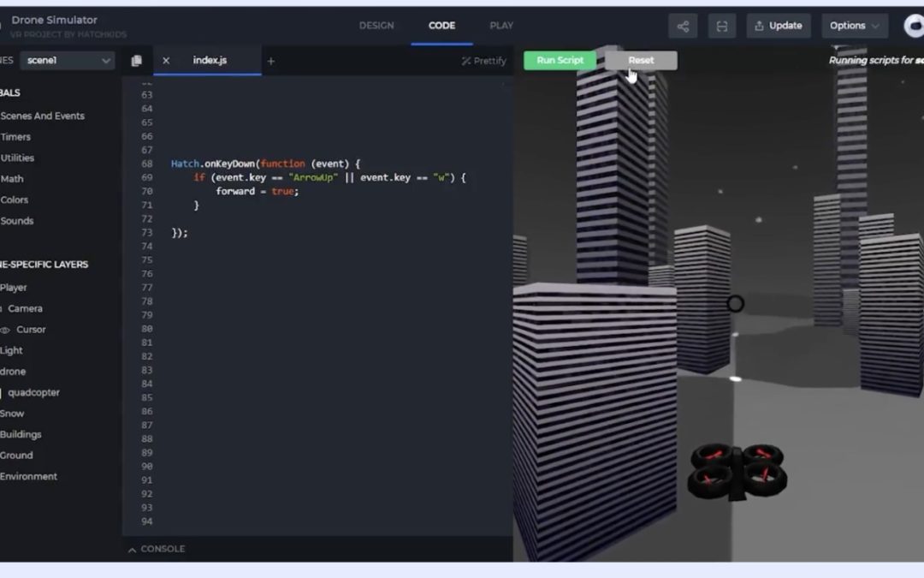Image resolution: width=924 pixels, height=578 pixels.
Task: Click the share project icon
Action: tap(683, 26)
